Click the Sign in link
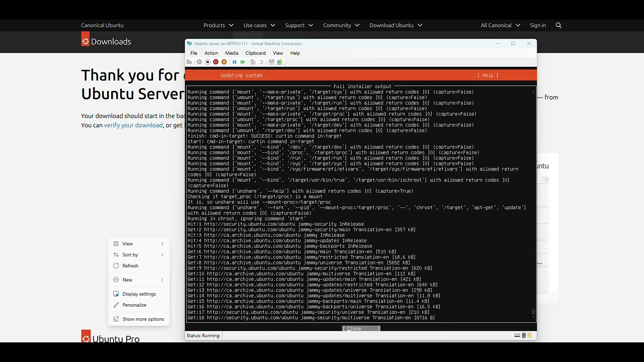The width and height of the screenshot is (644, 362). point(538,25)
